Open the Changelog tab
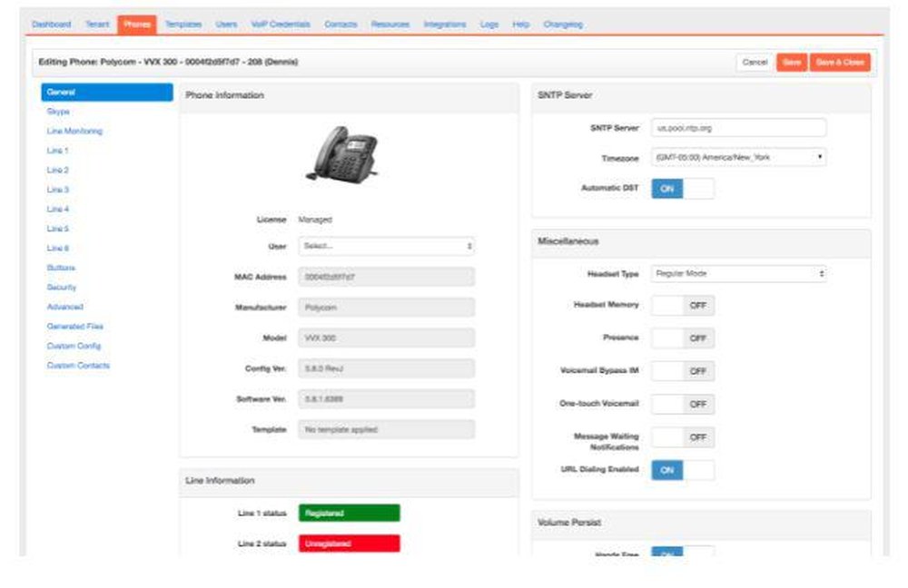The image size is (908, 588). [564, 24]
